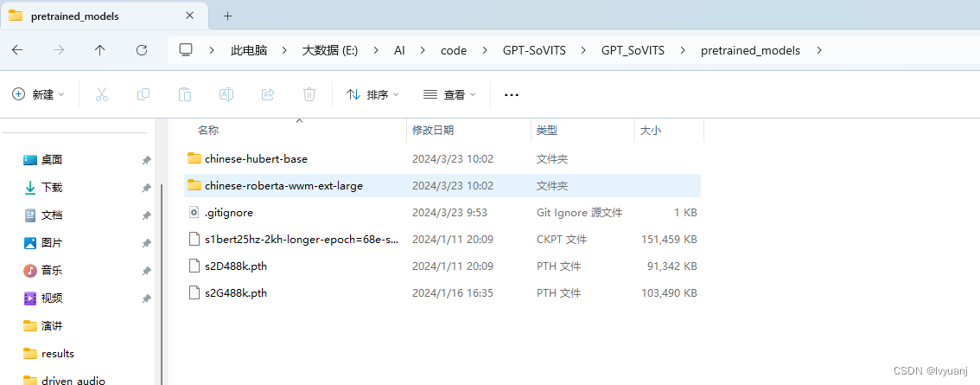980x385 pixels.
Task: Click the s2D488k.pth file icon
Action: click(194, 266)
